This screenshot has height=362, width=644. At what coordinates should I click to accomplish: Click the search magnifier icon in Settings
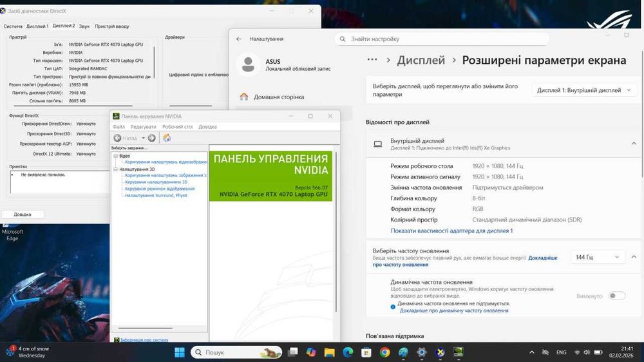[x=343, y=39]
